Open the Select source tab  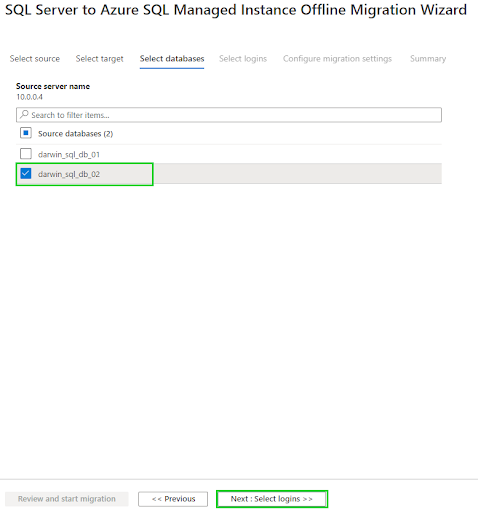click(x=35, y=59)
